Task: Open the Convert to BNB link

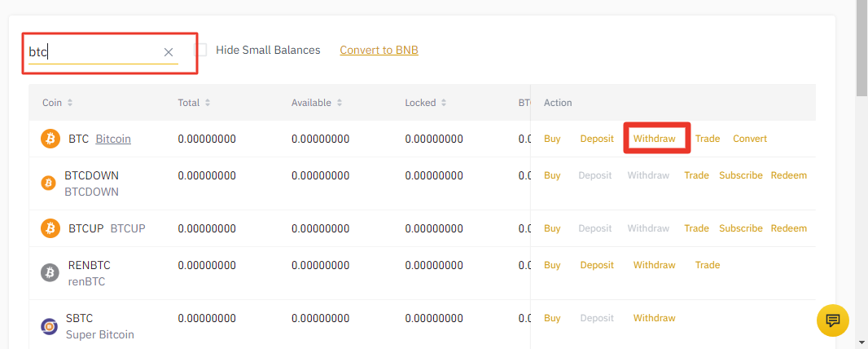Action: click(379, 51)
